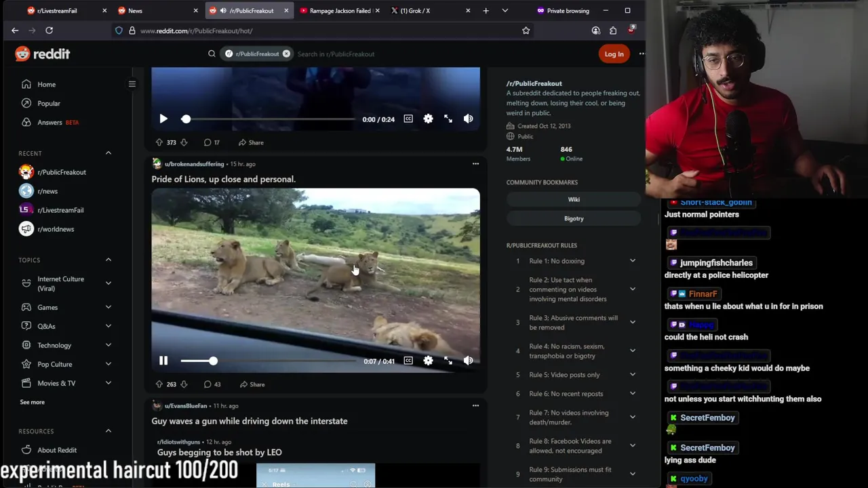Reload the page in the browser
Screen dimensions: 868x488
(49, 30)
